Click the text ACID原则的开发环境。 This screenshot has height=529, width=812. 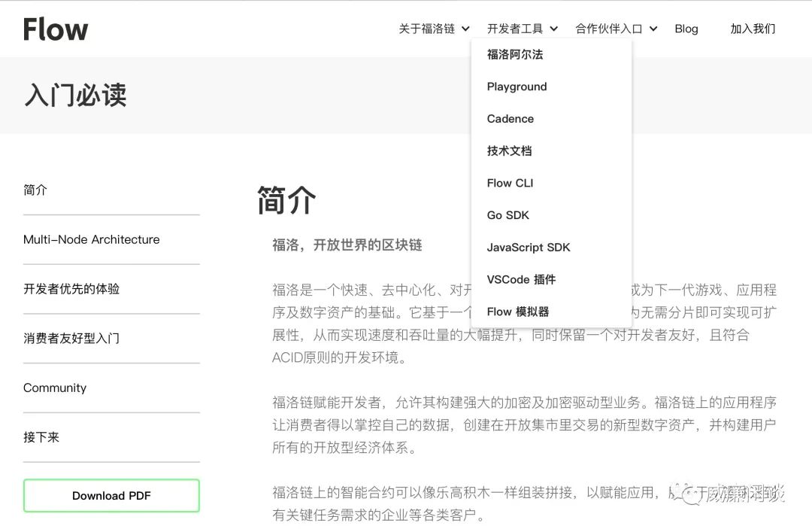[339, 357]
